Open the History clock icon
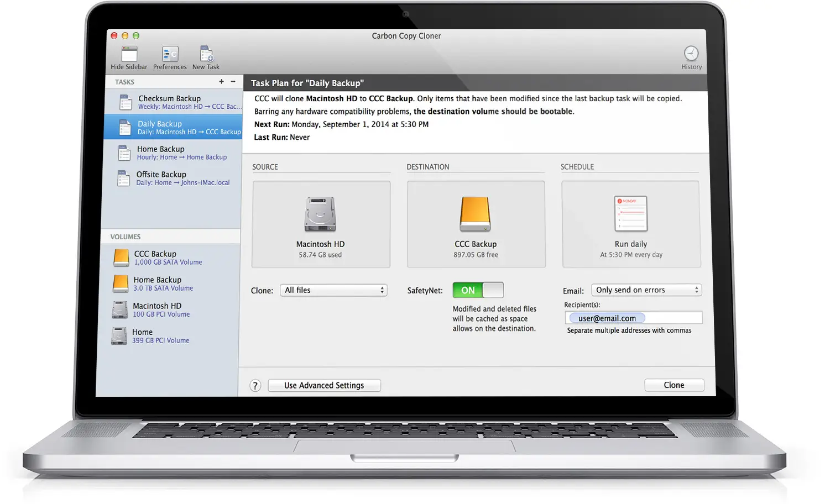The width and height of the screenshot is (825, 504). 691,53
